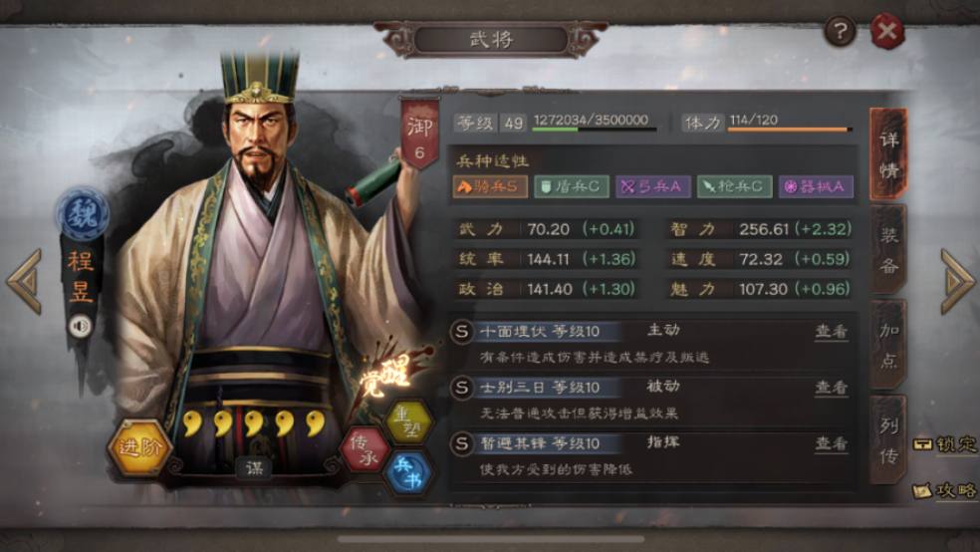Click the 御 6 red banner flag
The image size is (980, 552).
point(419,134)
